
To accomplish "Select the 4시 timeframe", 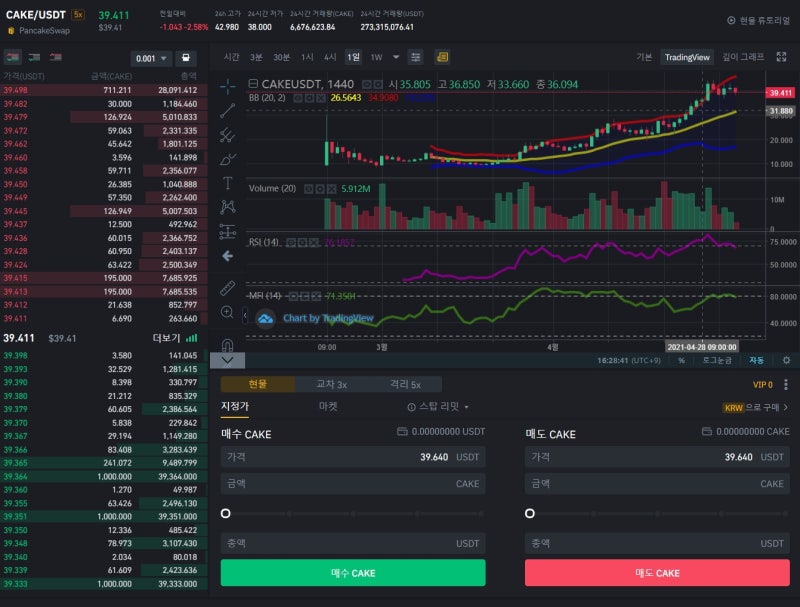I will (x=330, y=57).
